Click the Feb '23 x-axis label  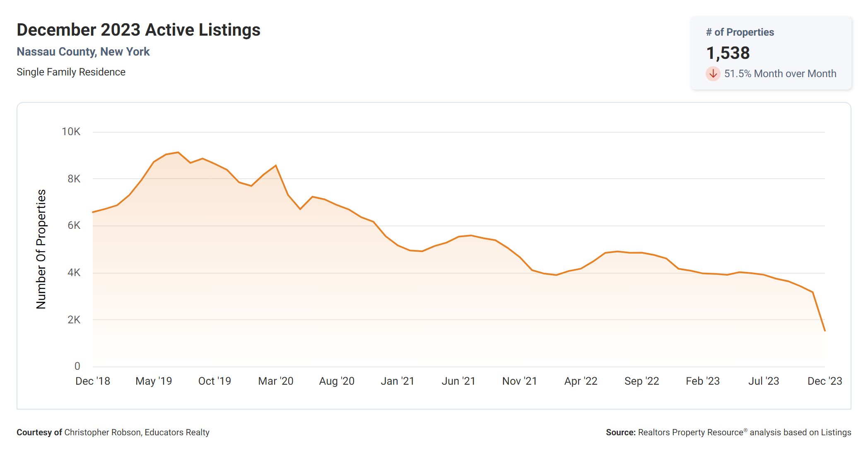(703, 381)
